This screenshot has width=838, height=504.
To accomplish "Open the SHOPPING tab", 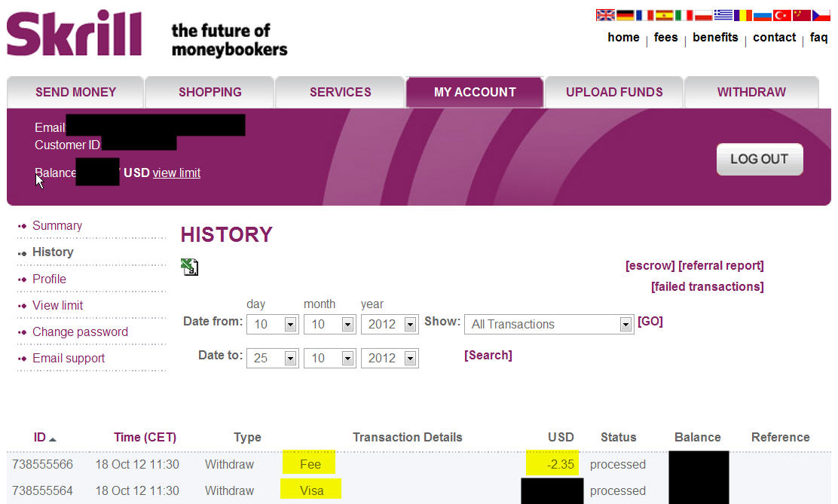I will pos(209,92).
